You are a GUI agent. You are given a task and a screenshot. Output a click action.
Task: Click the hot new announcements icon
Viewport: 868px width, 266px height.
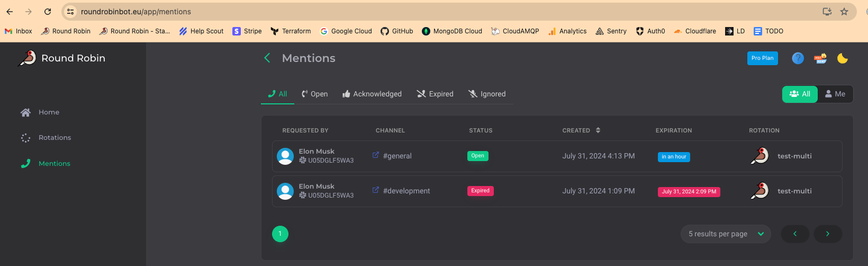tap(820, 58)
